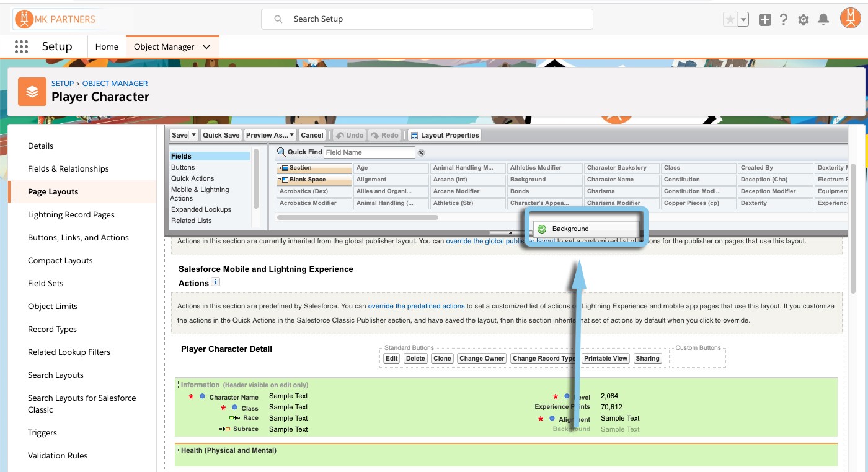Open the user profile avatar
The image size is (868, 472).
pyautogui.click(x=850, y=19)
